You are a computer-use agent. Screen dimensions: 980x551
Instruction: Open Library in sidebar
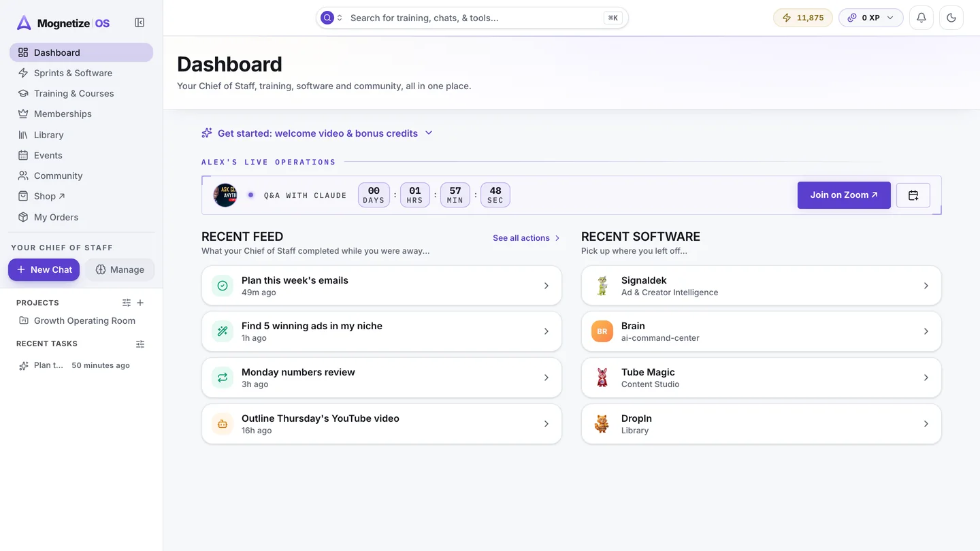pos(81,135)
